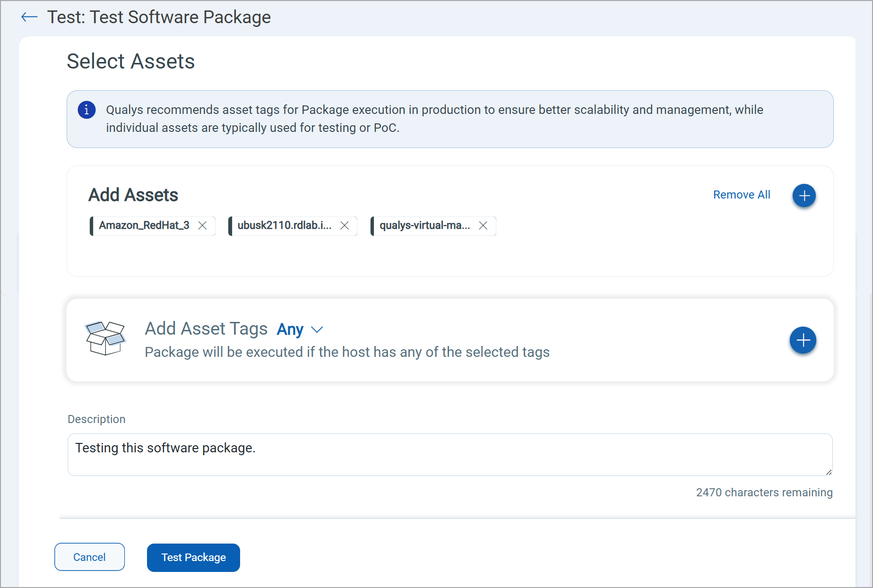Expand the chevron arrow next to Any

(317, 329)
